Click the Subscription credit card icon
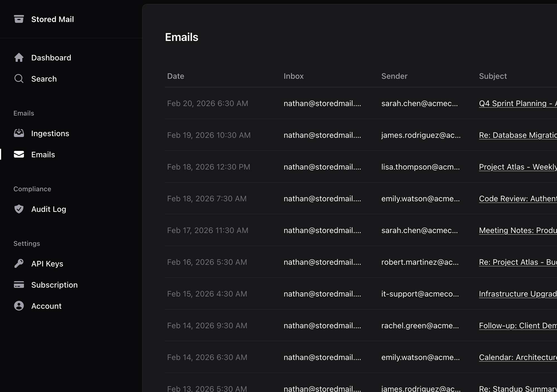 (x=19, y=285)
